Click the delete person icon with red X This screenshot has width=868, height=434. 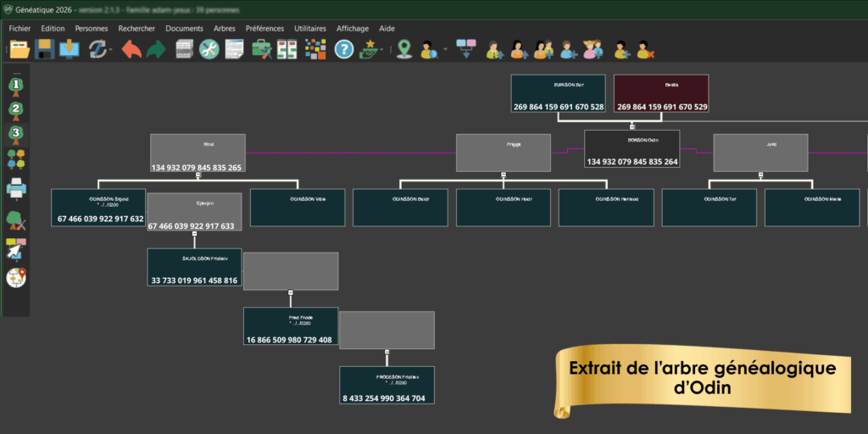pyautogui.click(x=646, y=49)
